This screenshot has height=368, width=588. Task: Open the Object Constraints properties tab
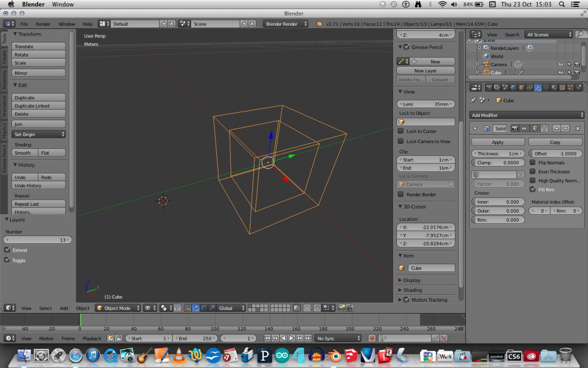click(530, 87)
